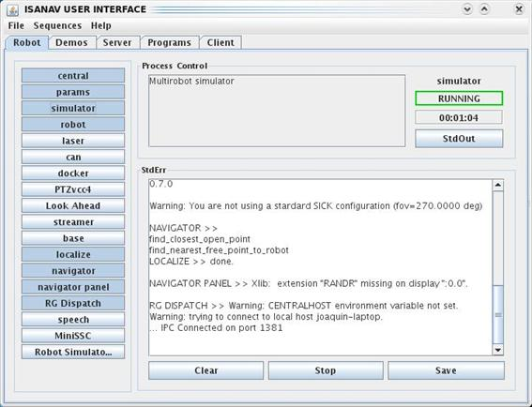The width and height of the screenshot is (532, 407).
Task: Switch to the Server tab
Action: 117,43
